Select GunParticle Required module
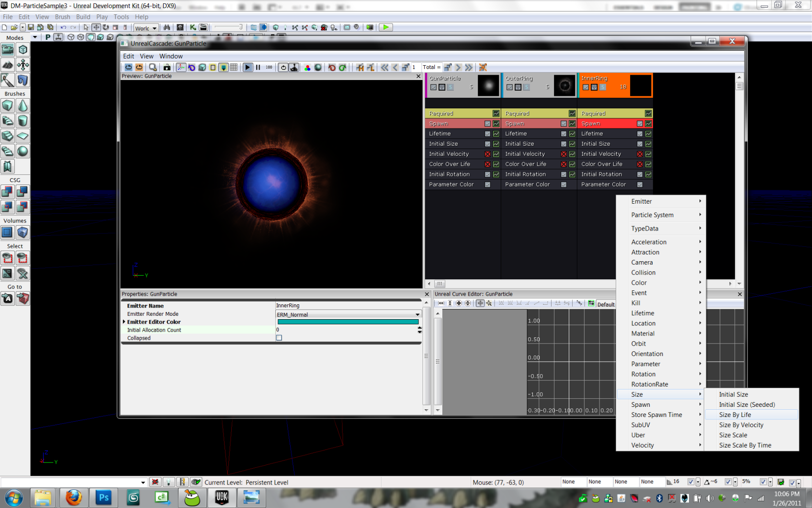Viewport: 812px width, 508px height. point(462,114)
